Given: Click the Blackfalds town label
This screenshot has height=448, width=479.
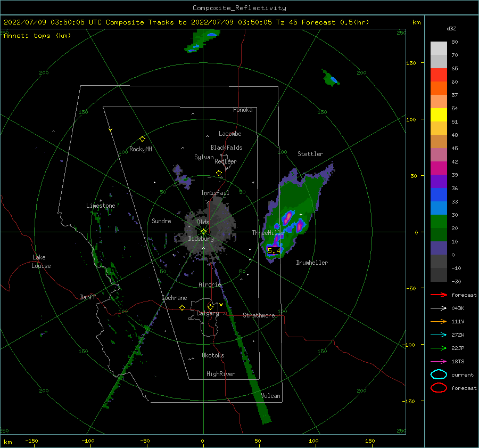Looking at the screenshot, I should click(x=226, y=148).
